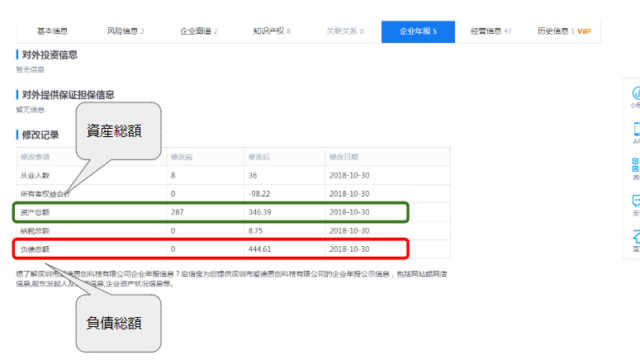The width and height of the screenshot is (640, 360).
Task: Click the -98.22 value cell
Action: click(x=259, y=194)
